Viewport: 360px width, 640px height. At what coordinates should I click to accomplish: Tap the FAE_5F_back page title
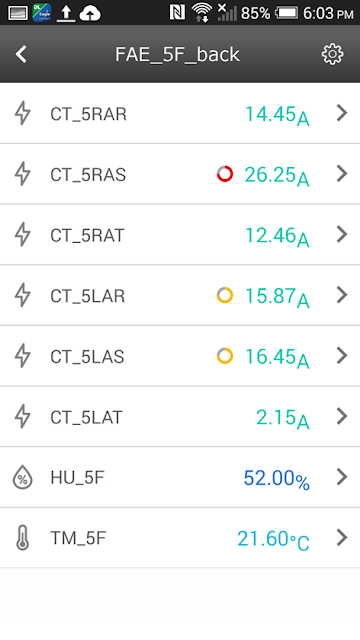177,55
